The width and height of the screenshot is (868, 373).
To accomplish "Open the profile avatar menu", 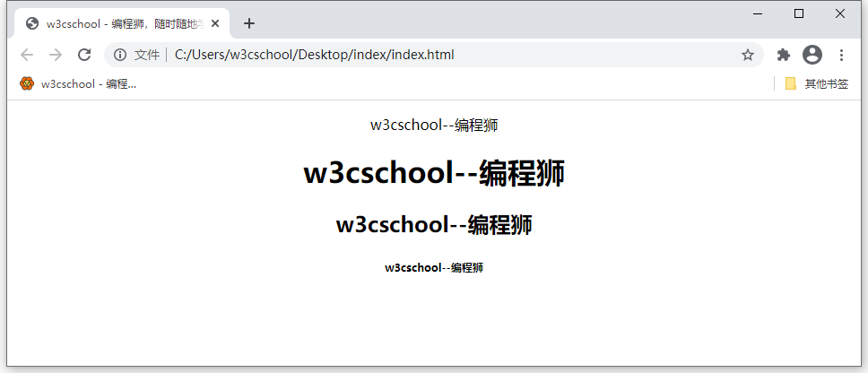I will [x=812, y=55].
